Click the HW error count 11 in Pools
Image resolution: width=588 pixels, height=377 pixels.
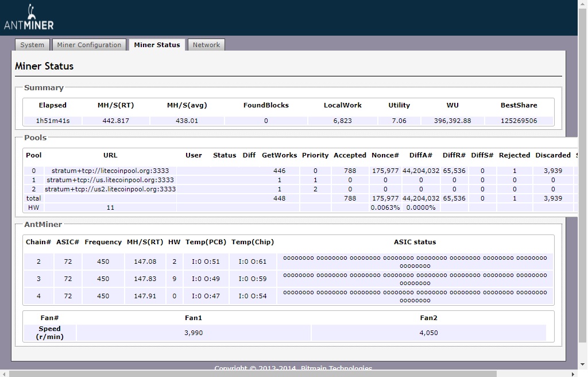(110, 207)
